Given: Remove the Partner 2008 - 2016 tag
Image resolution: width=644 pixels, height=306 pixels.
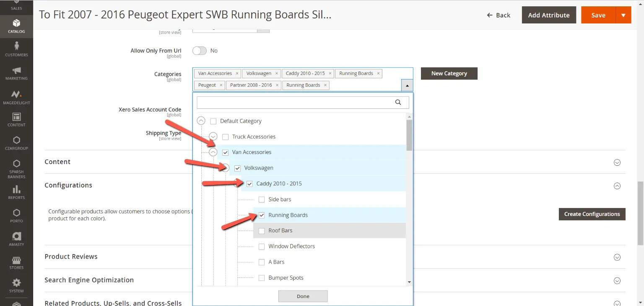Looking at the screenshot, I should [277, 85].
